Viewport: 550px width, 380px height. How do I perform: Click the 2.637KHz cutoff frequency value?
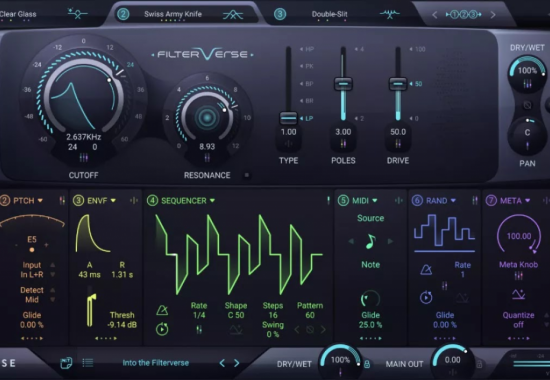(x=84, y=136)
